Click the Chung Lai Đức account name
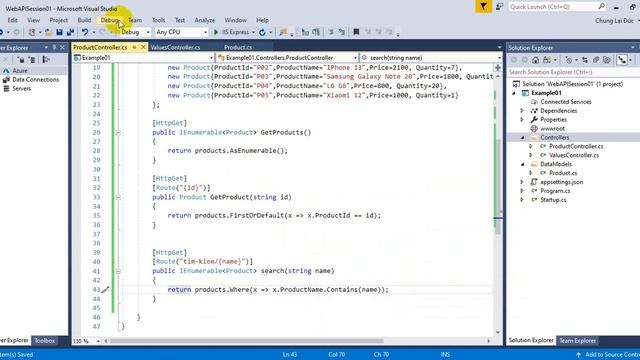 [x=614, y=20]
